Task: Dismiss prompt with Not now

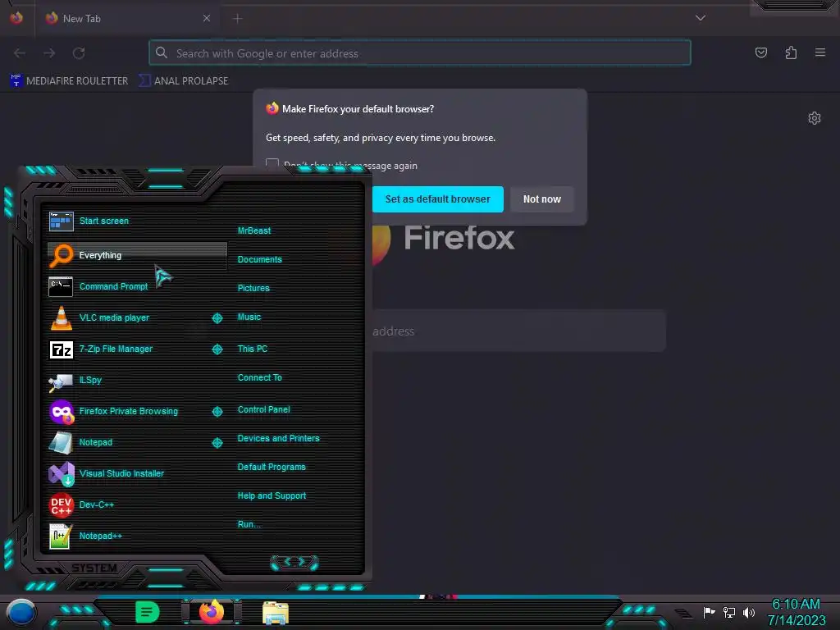Action: tap(541, 199)
